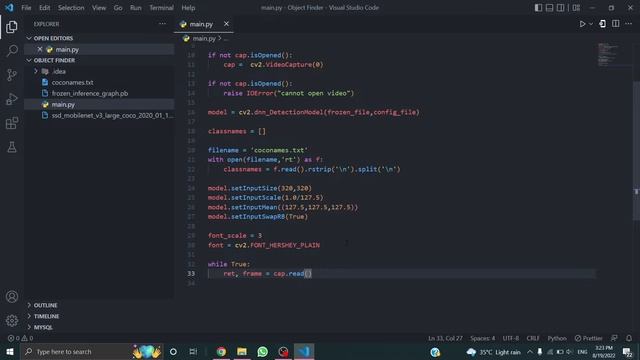Open the Help menu
Image resolution: width=640 pixels, height=360 pixels.
tap(188, 8)
